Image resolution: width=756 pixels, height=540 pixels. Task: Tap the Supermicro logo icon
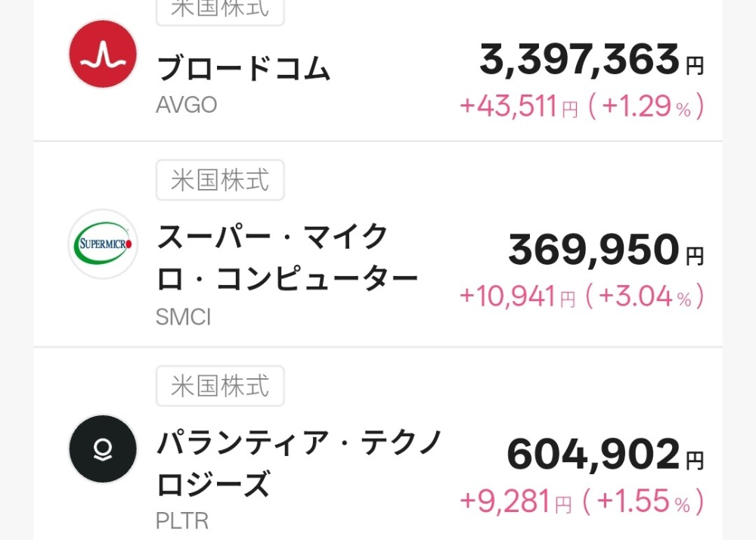(x=103, y=244)
